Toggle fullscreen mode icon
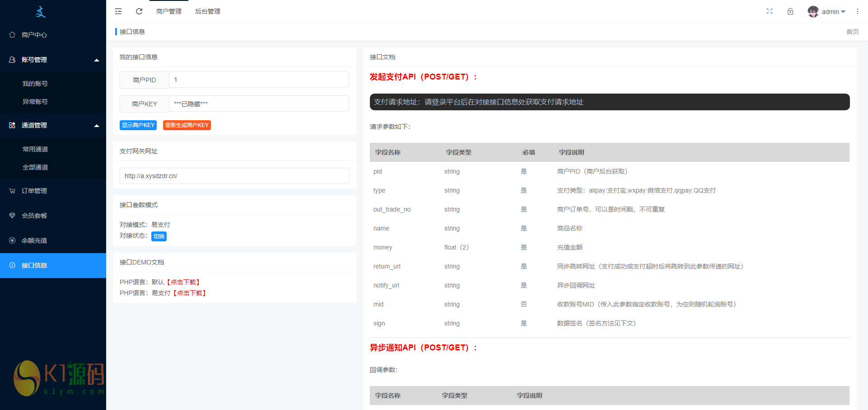 [770, 11]
